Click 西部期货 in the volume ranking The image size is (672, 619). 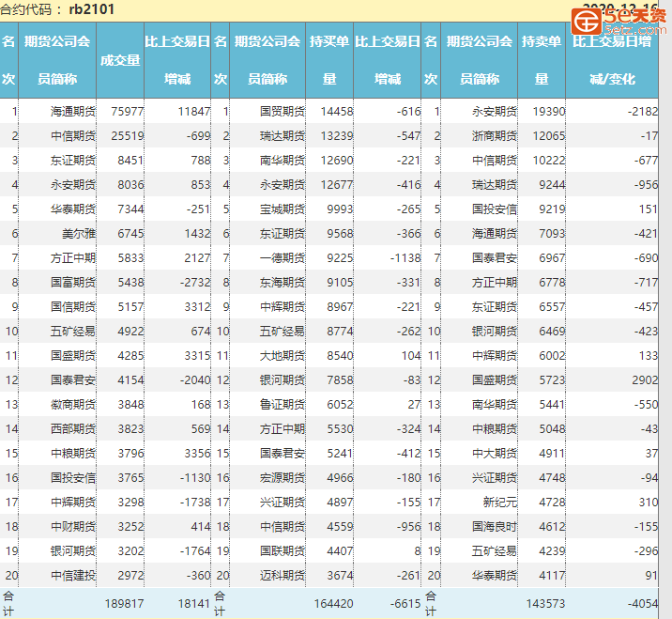coord(73,429)
